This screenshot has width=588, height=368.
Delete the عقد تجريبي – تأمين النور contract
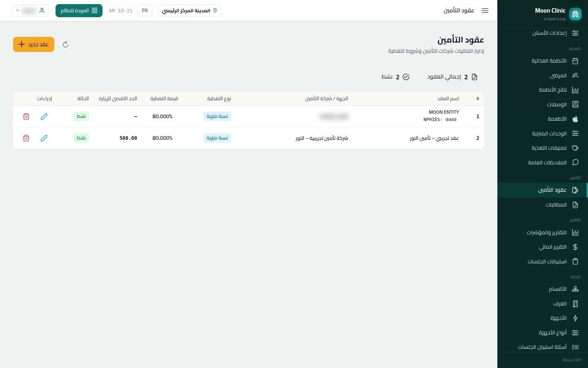coord(26,138)
